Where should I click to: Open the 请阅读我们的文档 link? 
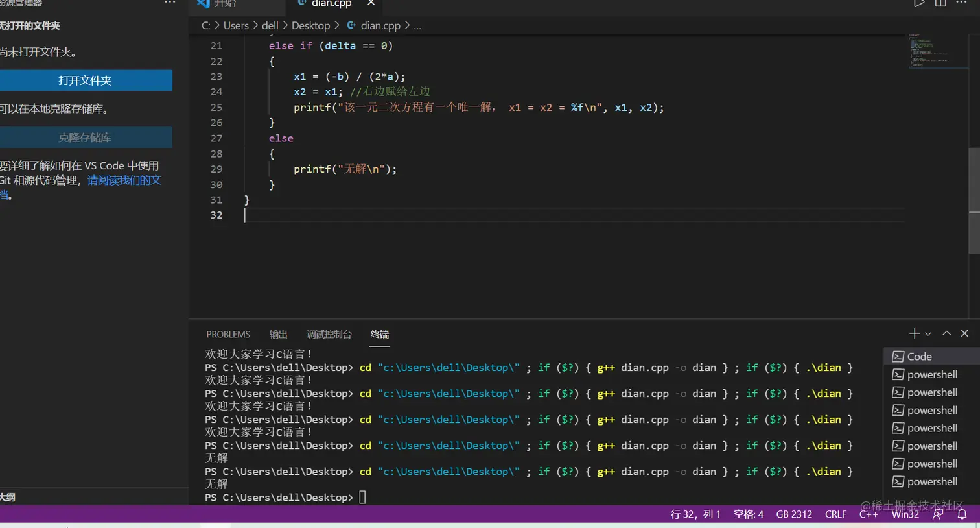124,180
